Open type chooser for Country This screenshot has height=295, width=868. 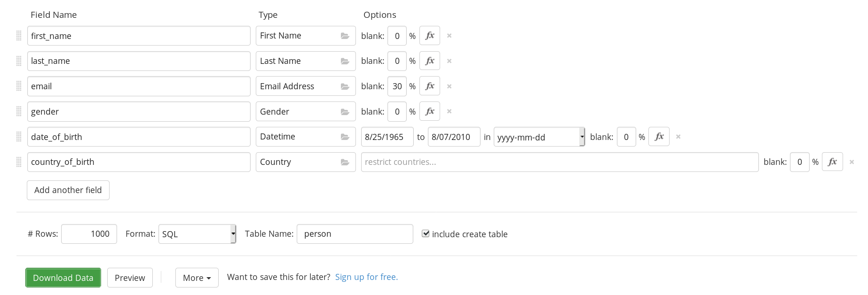point(345,162)
